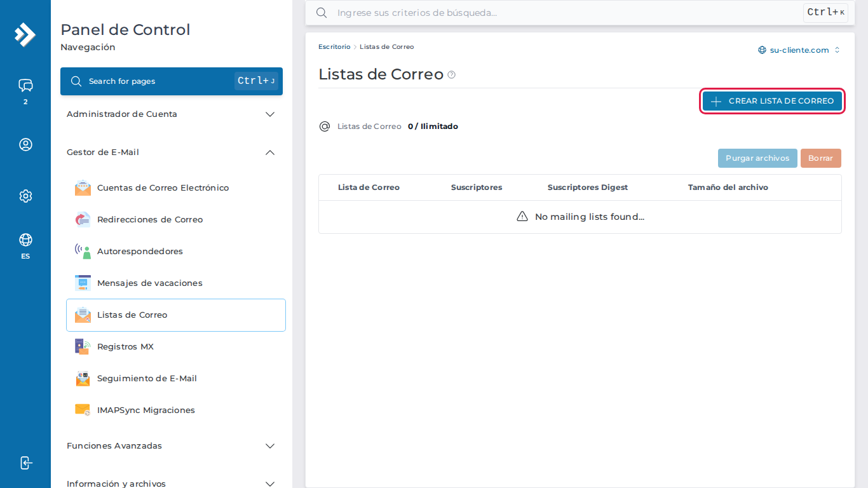Expand the Funciones Avanzadas section
The image size is (868, 488).
pos(172,446)
